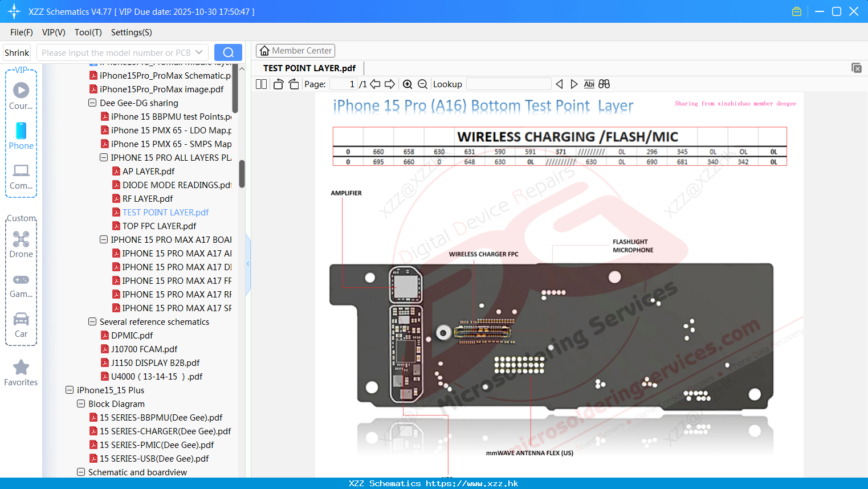Open 15 SERIES-USB(Dee Gee).pdf
Image resolution: width=868 pixels, height=489 pixels.
click(x=154, y=459)
